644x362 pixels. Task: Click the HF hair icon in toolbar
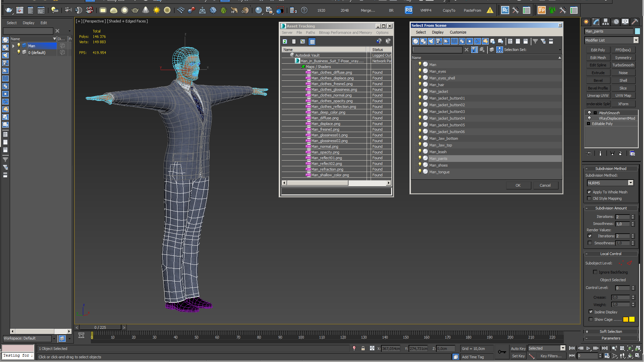pyautogui.click(x=234, y=10)
